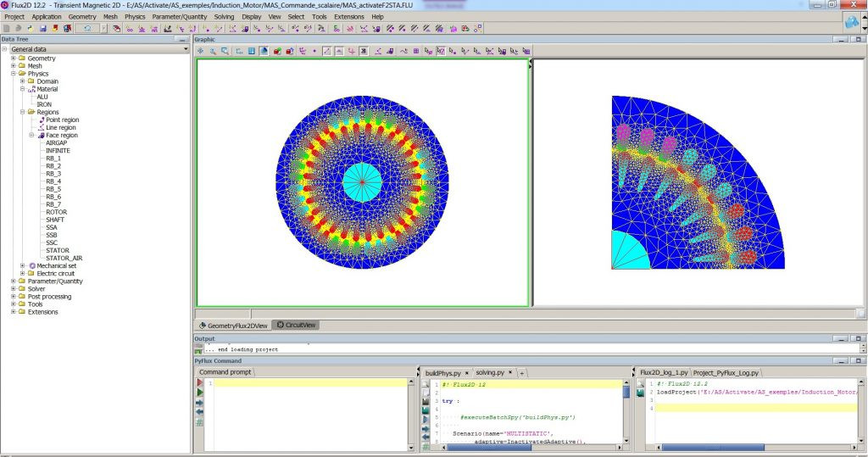Click the CircuitView tab icon
868x457 pixels.
280,325
